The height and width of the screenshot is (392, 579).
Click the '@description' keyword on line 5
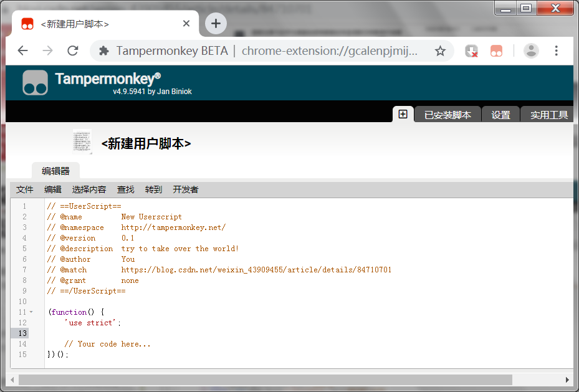tap(87, 249)
